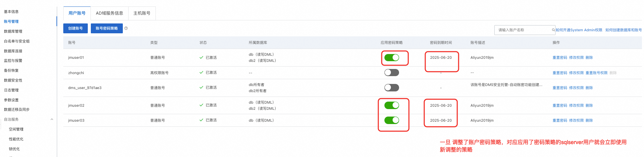Click 重置账号权限 for zhongchi
Image resolution: width=644 pixels, height=157 pixels.
point(596,73)
